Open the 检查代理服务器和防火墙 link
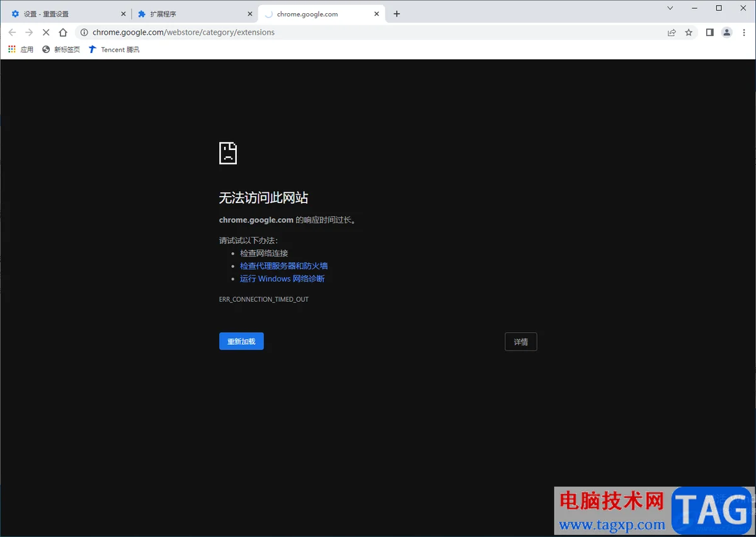Viewport: 756px width, 537px height. pos(283,265)
